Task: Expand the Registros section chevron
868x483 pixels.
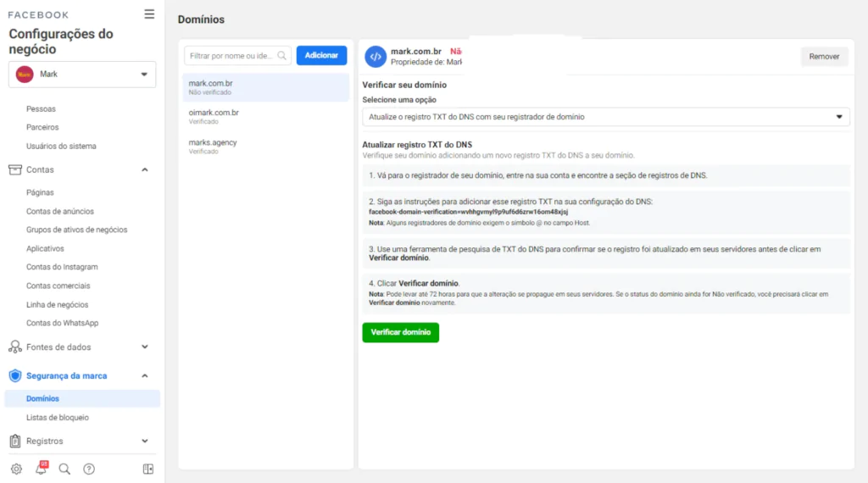Action: (144, 441)
